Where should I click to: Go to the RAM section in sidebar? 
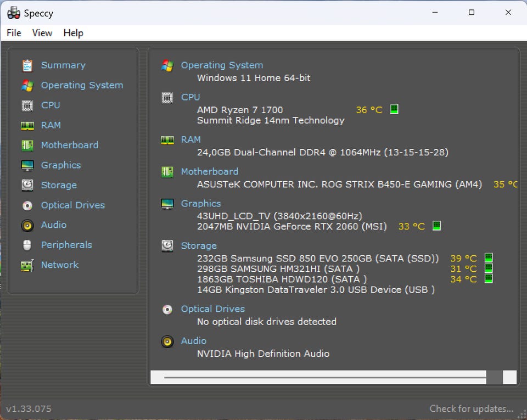tap(51, 125)
